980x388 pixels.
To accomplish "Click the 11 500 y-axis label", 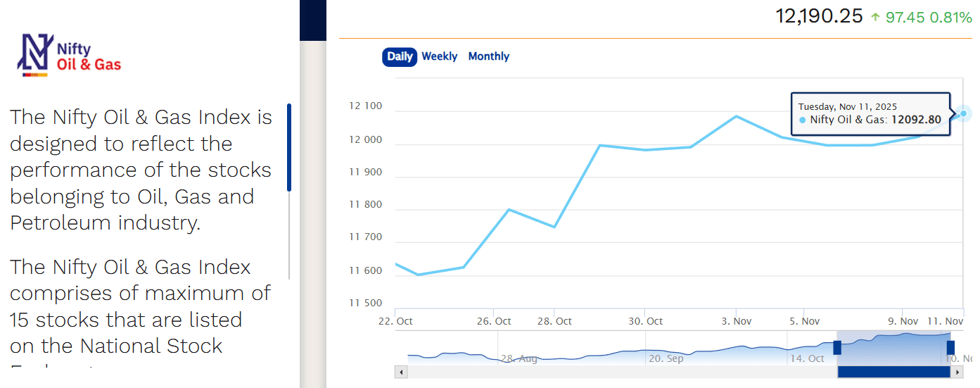I will point(366,303).
